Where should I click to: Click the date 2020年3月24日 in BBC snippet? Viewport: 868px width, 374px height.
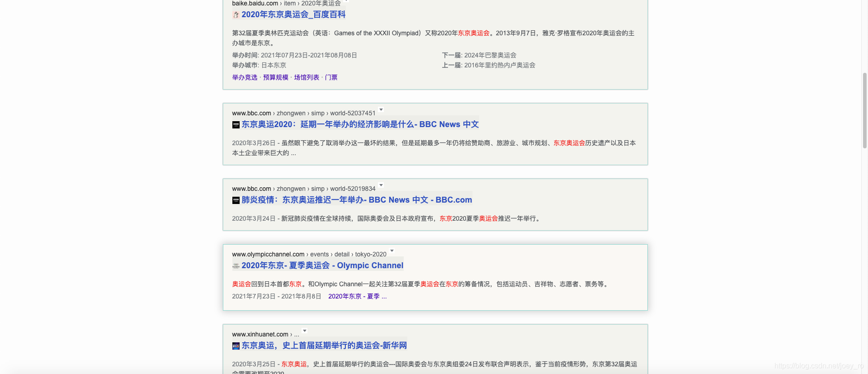tap(254, 218)
